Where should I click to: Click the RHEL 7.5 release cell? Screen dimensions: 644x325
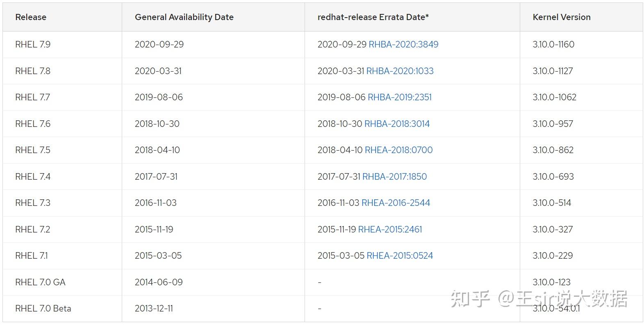point(33,150)
